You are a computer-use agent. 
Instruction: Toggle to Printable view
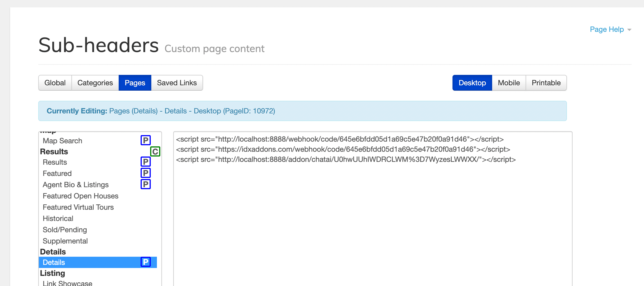pyautogui.click(x=546, y=83)
